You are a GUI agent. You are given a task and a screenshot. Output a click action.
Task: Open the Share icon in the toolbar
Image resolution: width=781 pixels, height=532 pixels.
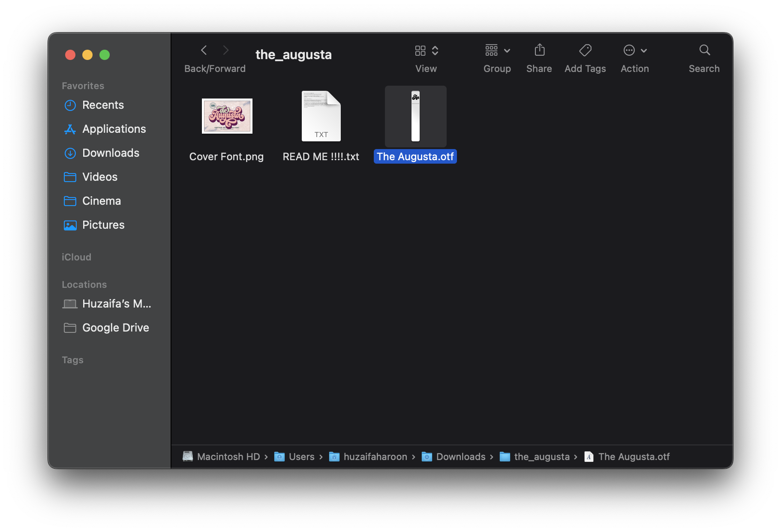coord(539,50)
